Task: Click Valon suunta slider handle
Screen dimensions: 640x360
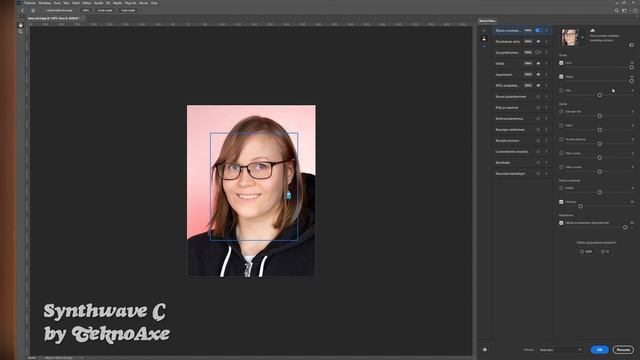Action: (x=600, y=171)
